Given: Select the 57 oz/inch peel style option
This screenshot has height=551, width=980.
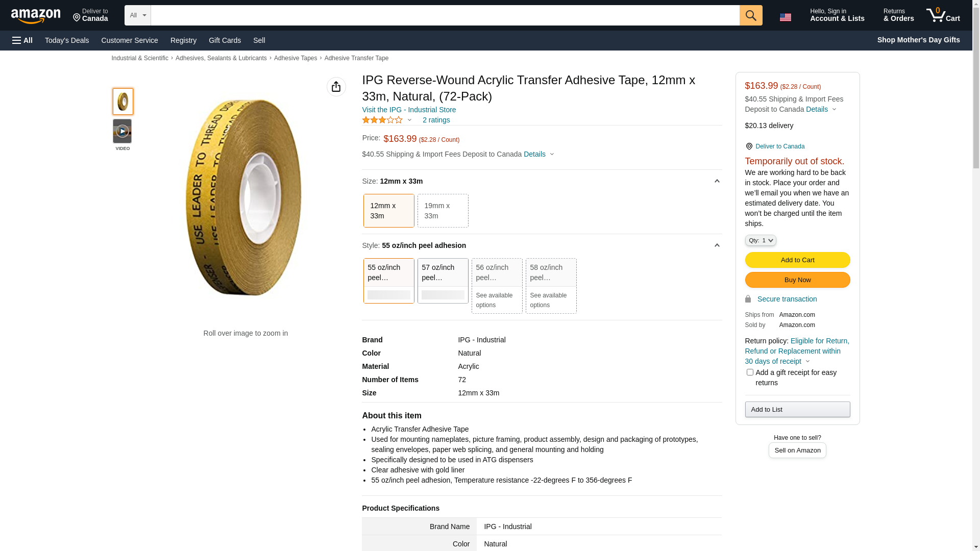Looking at the screenshot, I should [x=443, y=281].
